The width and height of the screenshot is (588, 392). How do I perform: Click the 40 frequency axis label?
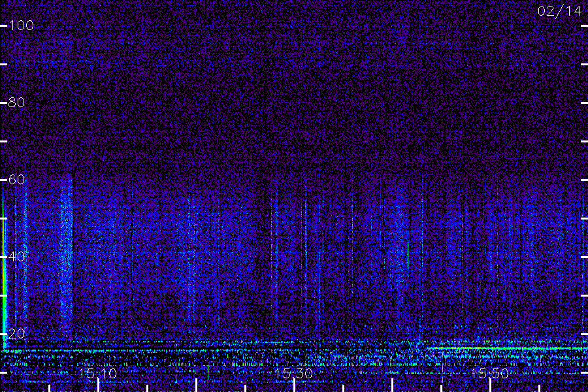[16, 257]
